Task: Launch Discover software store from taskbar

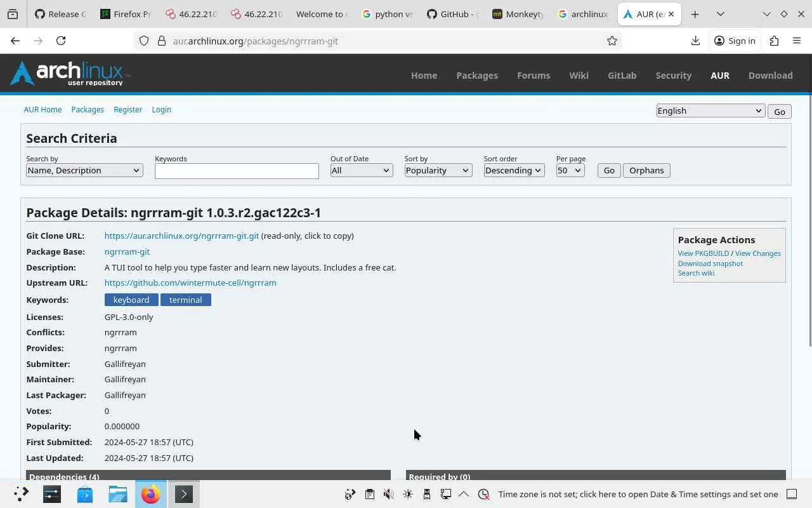Action: pos(85,494)
